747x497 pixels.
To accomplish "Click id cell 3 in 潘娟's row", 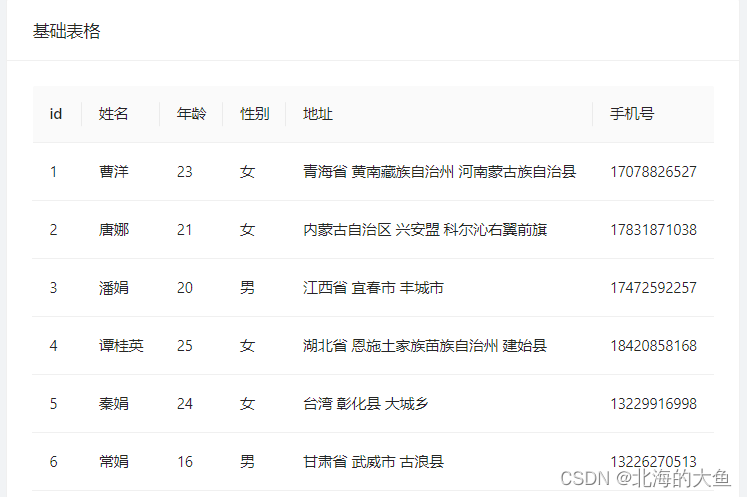I will click(x=53, y=288).
